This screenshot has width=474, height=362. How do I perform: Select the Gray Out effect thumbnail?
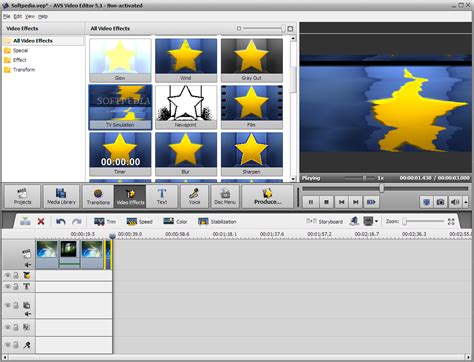[x=252, y=60]
